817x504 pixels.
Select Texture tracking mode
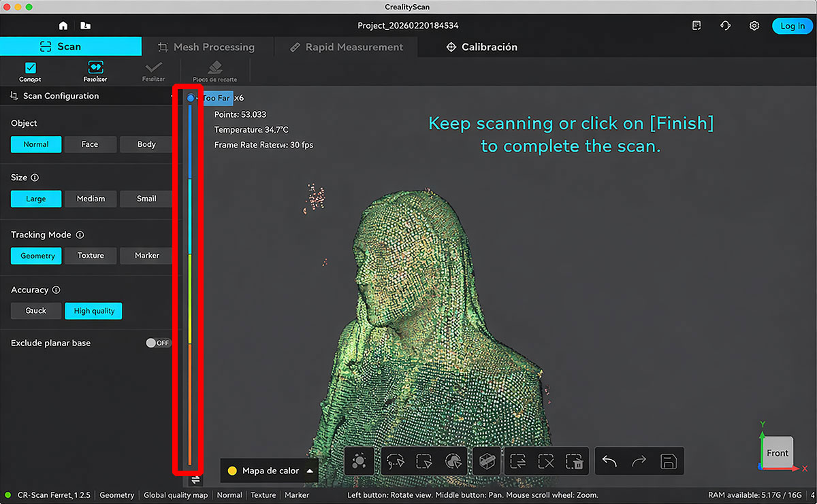pyautogui.click(x=90, y=256)
